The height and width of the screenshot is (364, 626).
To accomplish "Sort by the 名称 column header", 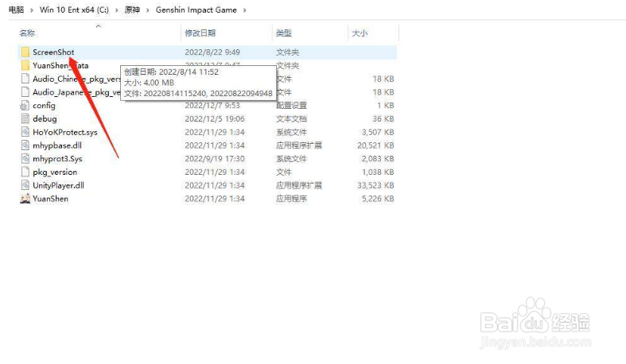I will tap(27, 33).
